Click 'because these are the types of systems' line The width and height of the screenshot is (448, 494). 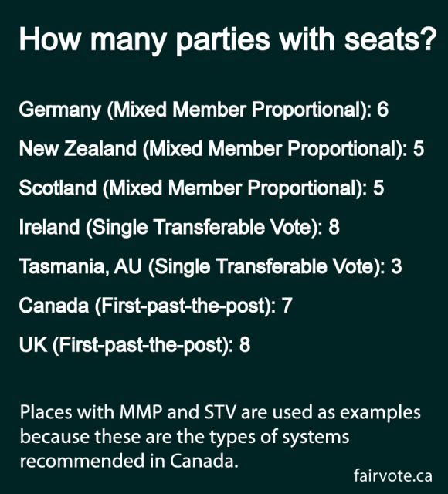tap(185, 438)
